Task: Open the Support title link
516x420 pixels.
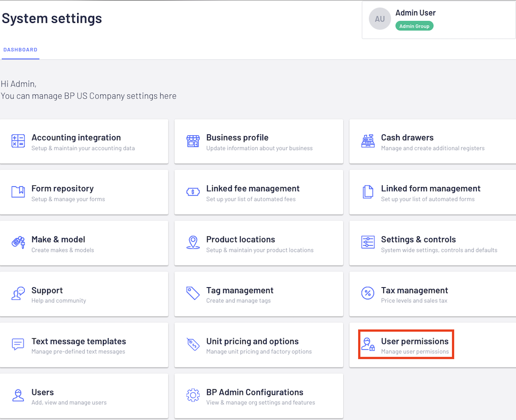Action: click(x=47, y=290)
